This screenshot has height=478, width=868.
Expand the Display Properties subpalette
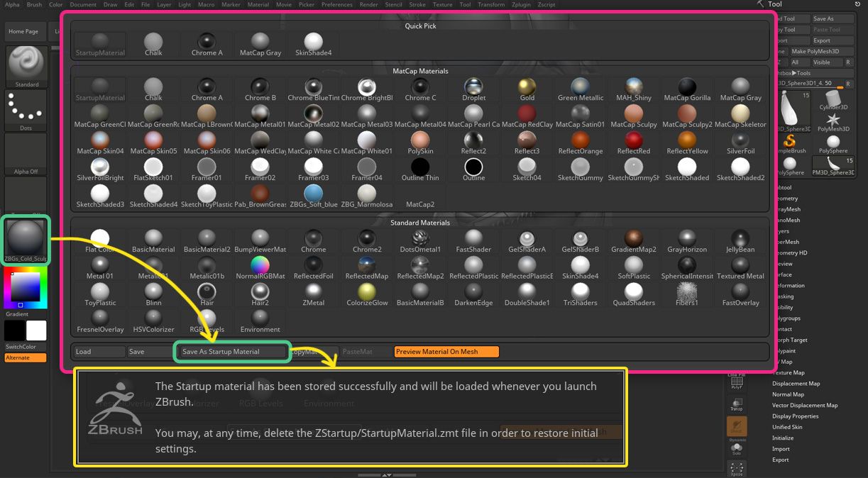(x=795, y=416)
